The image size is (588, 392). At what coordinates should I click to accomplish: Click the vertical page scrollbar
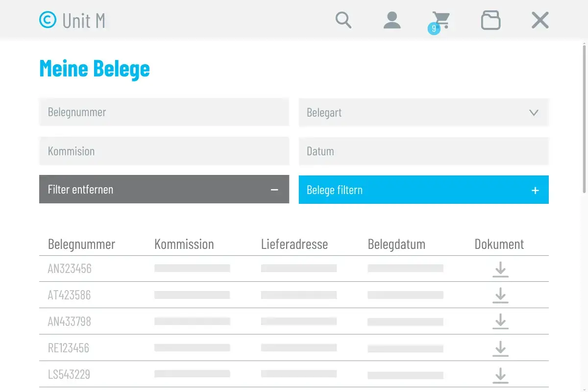[x=585, y=118]
